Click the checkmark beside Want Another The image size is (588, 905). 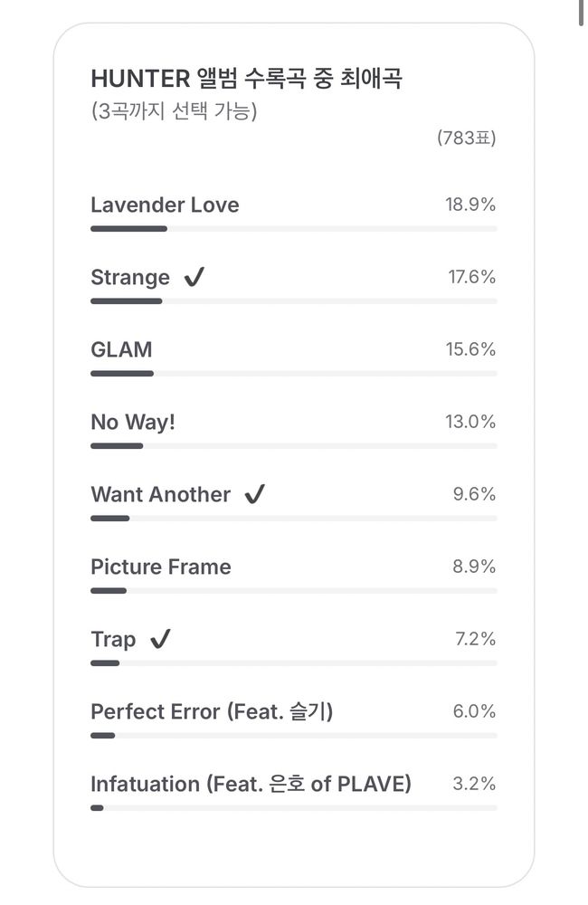254,494
